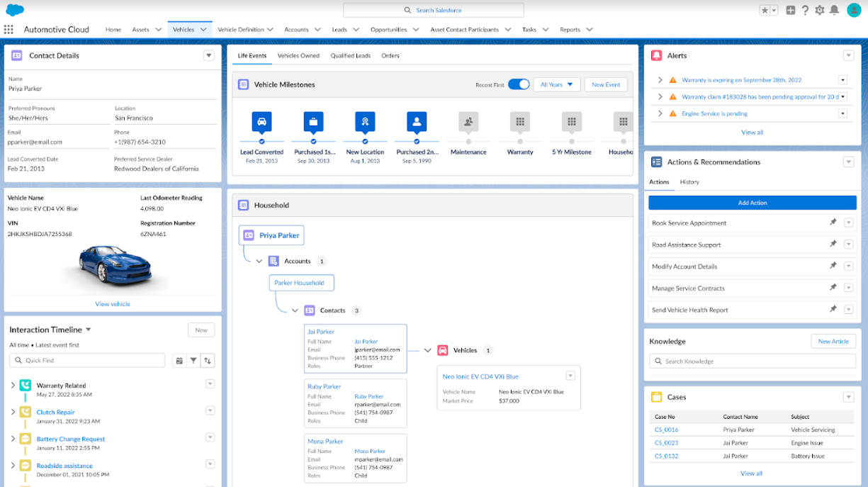The height and width of the screenshot is (487, 868).
Task: Click the Battery Change Request chat icon
Action: click(26, 439)
